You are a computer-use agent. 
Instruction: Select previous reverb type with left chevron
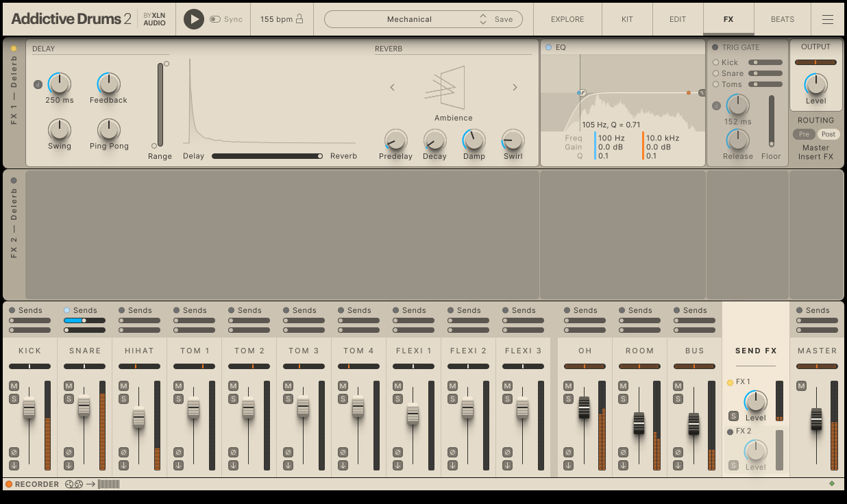click(393, 87)
